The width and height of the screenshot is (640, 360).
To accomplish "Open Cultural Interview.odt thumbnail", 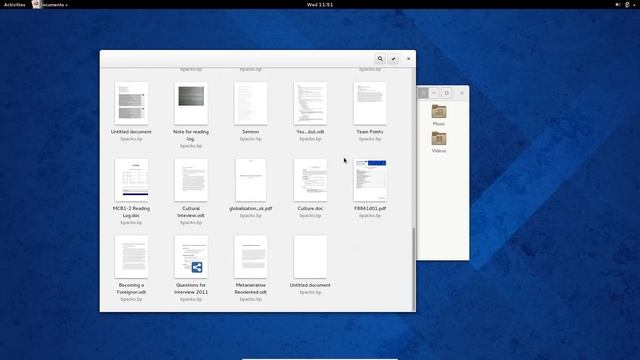I will (x=191, y=180).
